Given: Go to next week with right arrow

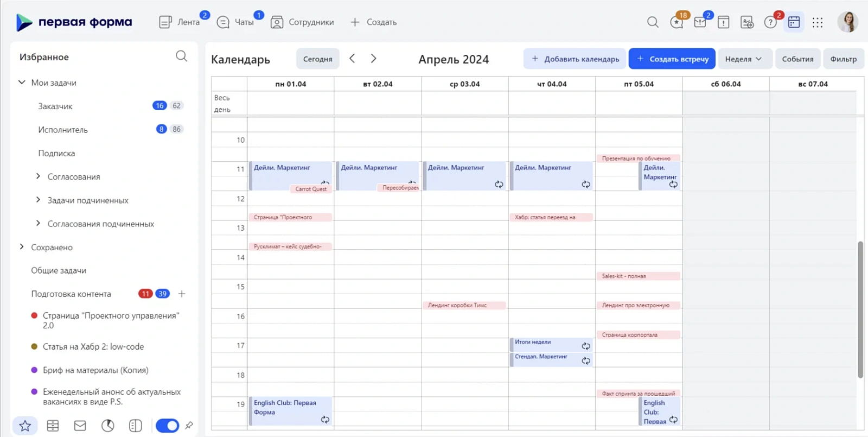Looking at the screenshot, I should click(x=373, y=58).
